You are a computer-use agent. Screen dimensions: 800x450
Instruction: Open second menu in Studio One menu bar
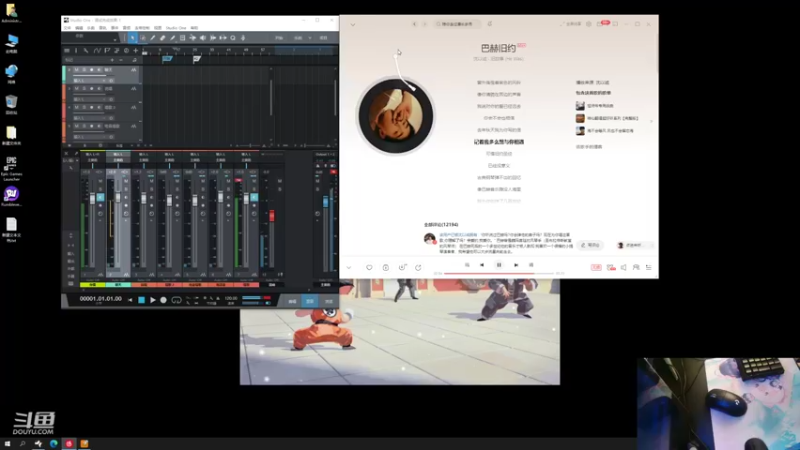79,28
